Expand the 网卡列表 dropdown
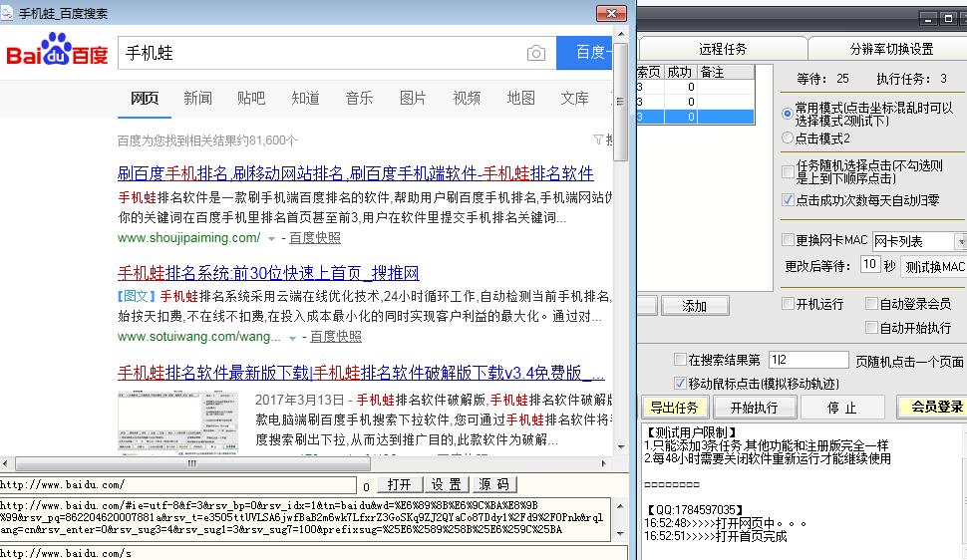This screenshot has width=967, height=560. (x=960, y=241)
